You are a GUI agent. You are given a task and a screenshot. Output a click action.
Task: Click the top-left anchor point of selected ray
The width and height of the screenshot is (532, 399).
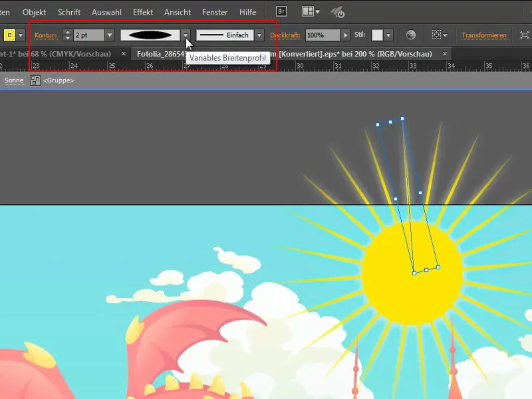(378, 125)
